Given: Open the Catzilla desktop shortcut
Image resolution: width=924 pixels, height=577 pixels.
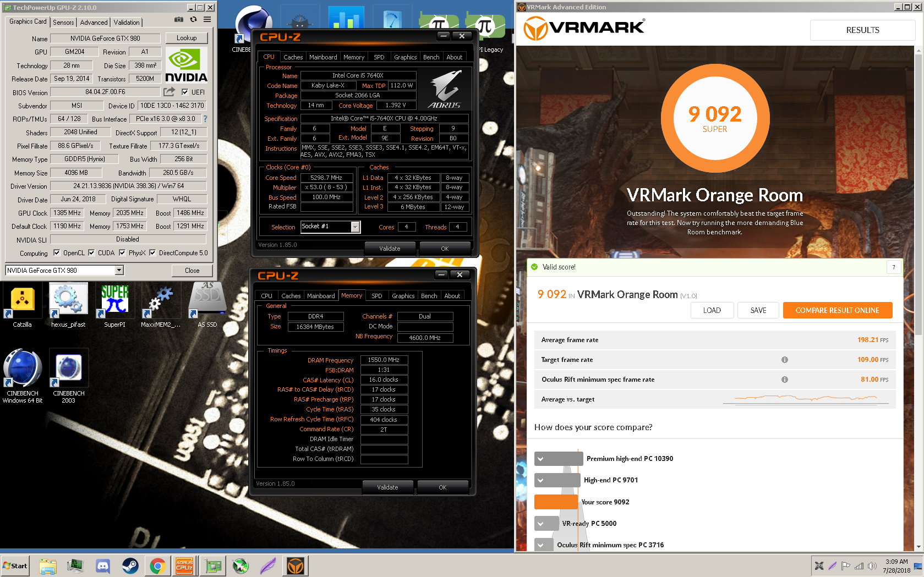Looking at the screenshot, I should coord(22,305).
